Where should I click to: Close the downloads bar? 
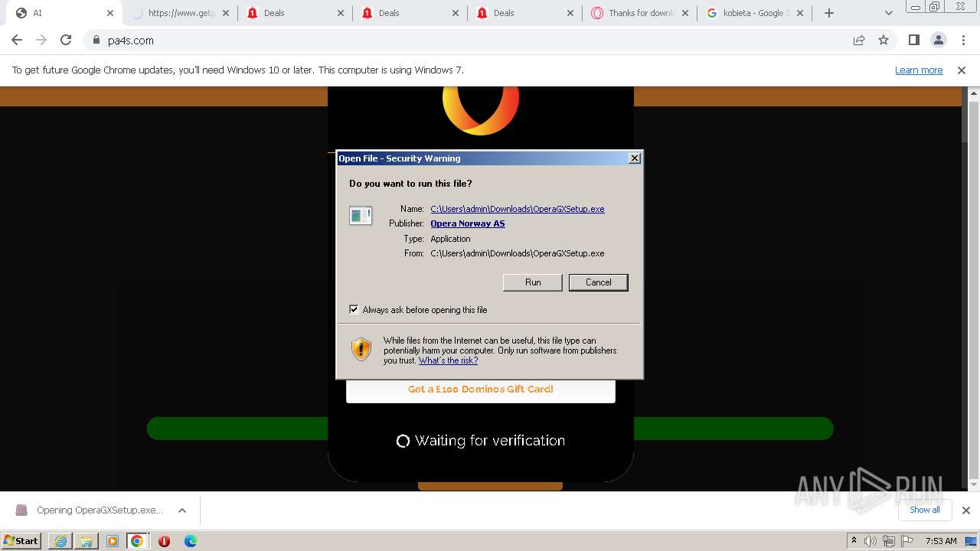[966, 510]
